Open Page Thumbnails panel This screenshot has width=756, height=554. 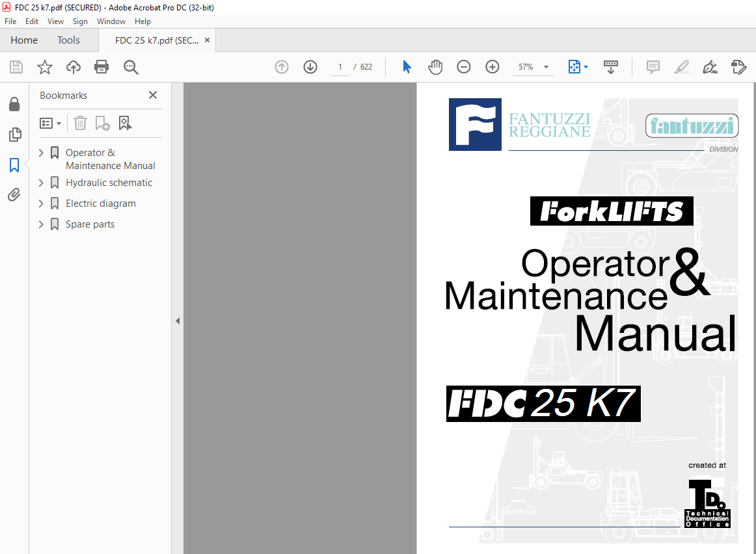[15, 135]
